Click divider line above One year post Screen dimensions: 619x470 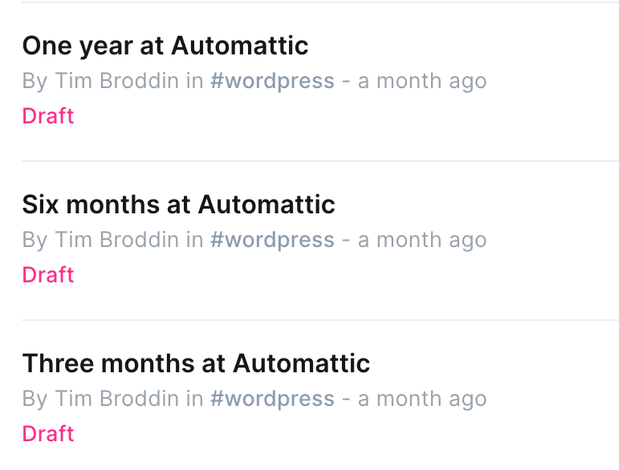point(320,2)
